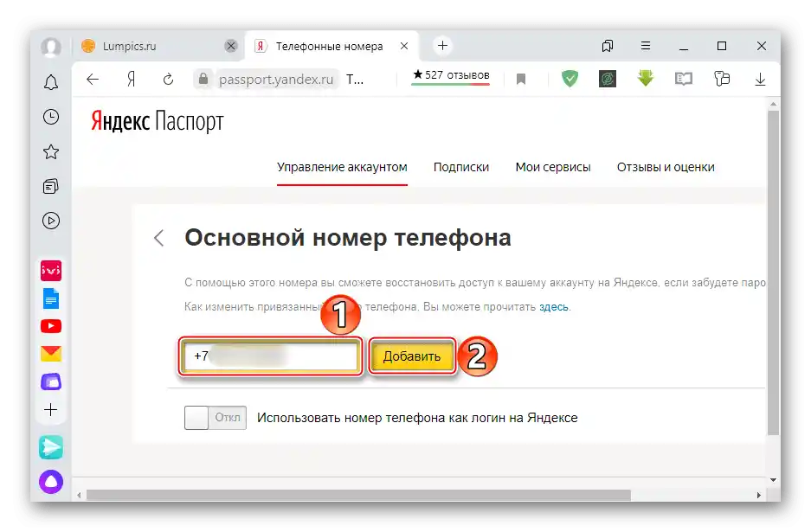This screenshot has width=811, height=532.
Task: Click the vertical page scrollbar
Action: pos(773,272)
